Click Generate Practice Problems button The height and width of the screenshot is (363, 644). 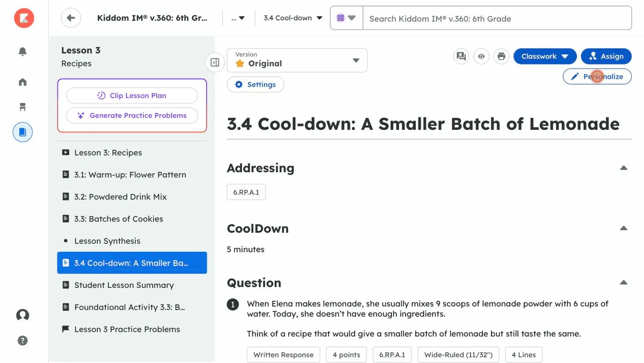[x=132, y=115]
